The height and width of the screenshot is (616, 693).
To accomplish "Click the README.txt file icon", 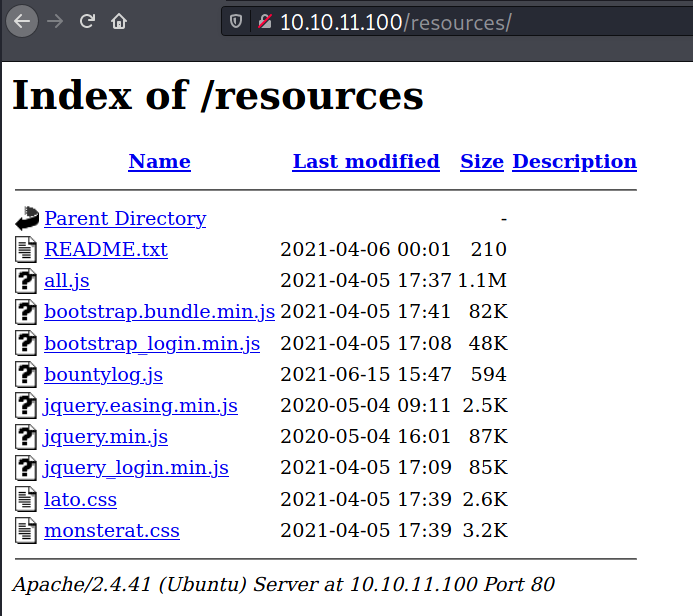I will pos(26,249).
